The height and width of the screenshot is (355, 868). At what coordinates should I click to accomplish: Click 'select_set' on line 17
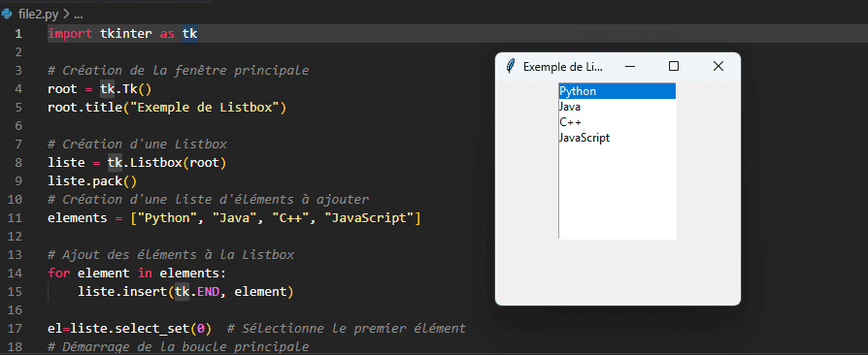pyautogui.click(x=152, y=329)
